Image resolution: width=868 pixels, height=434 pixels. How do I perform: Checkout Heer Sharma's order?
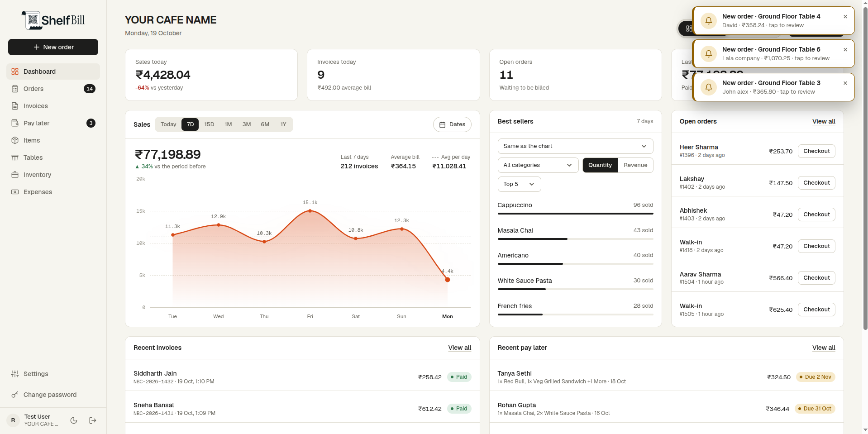point(816,151)
